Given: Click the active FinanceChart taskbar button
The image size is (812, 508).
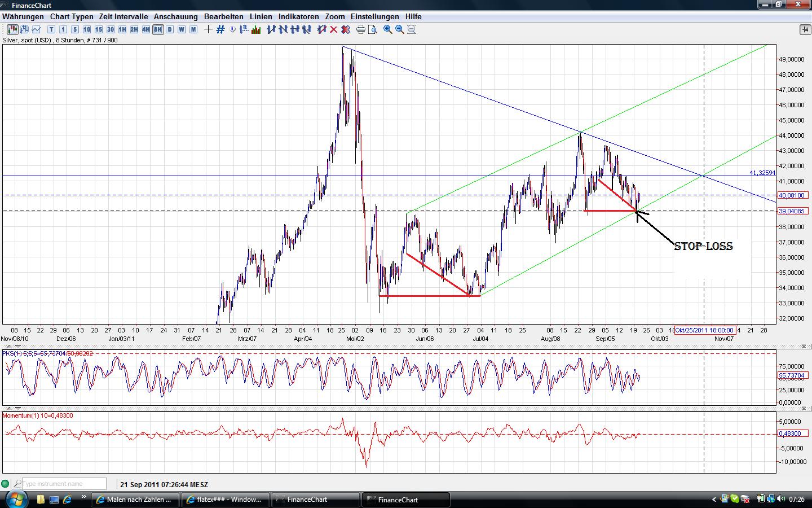Looking at the screenshot, I should 406,500.
